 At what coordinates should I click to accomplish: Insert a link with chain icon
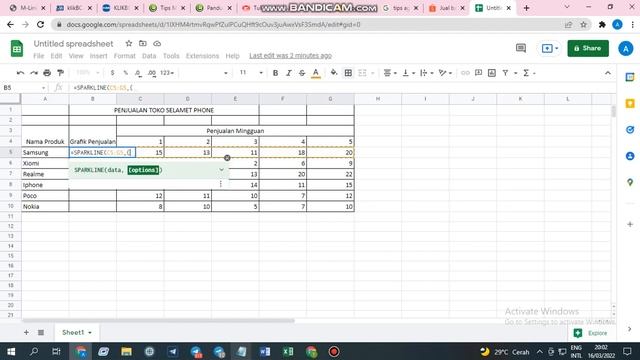click(x=465, y=73)
